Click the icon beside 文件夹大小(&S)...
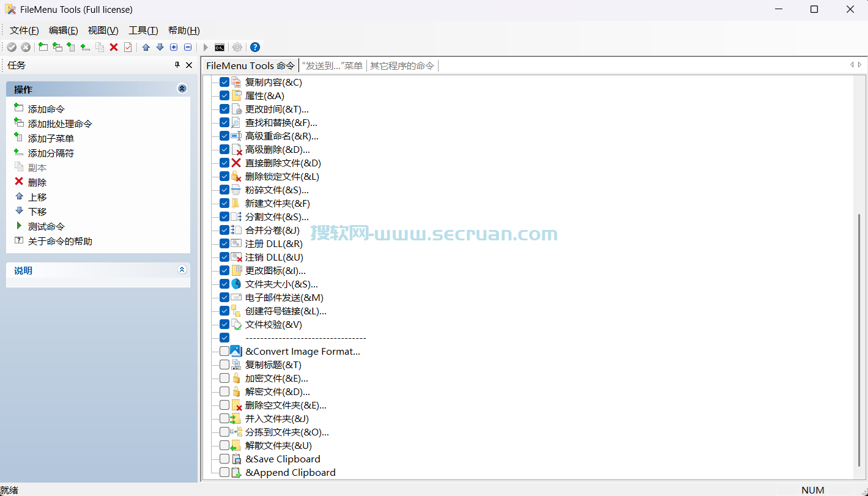Image resolution: width=868 pixels, height=496 pixels. pyautogui.click(x=236, y=284)
